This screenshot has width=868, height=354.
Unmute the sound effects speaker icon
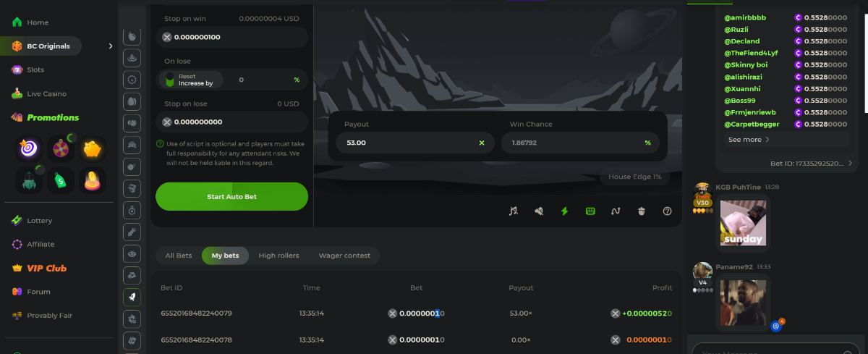[x=539, y=211]
